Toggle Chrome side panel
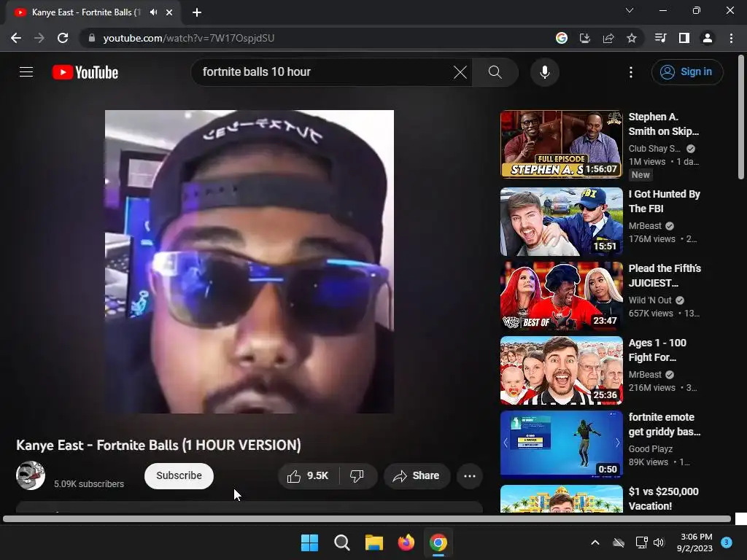Viewport: 747px width, 560px height. (x=684, y=38)
